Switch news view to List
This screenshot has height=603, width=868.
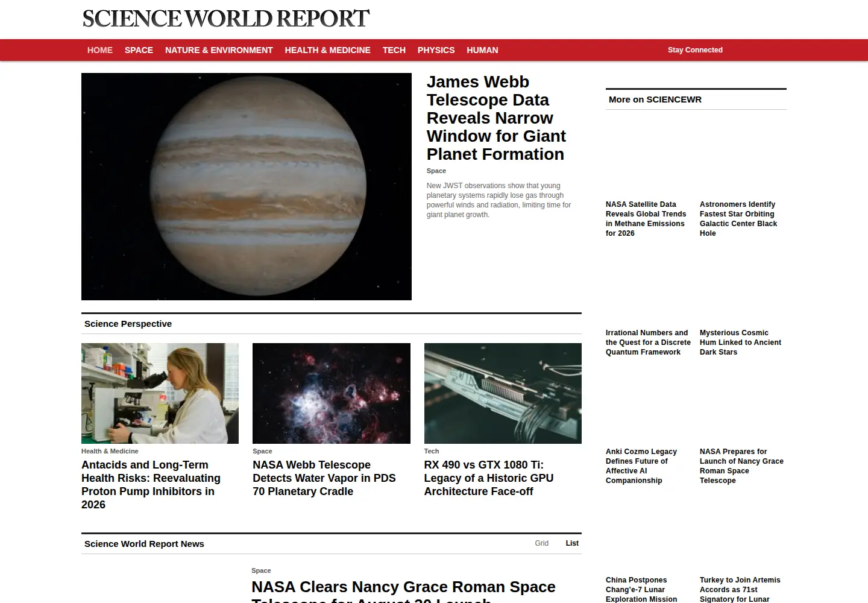(x=572, y=543)
